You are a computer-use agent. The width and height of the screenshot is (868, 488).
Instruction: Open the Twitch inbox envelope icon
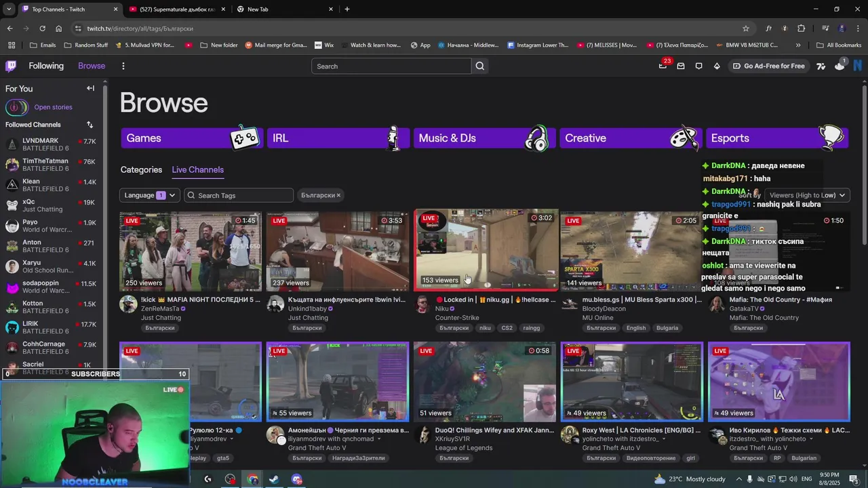(681, 66)
